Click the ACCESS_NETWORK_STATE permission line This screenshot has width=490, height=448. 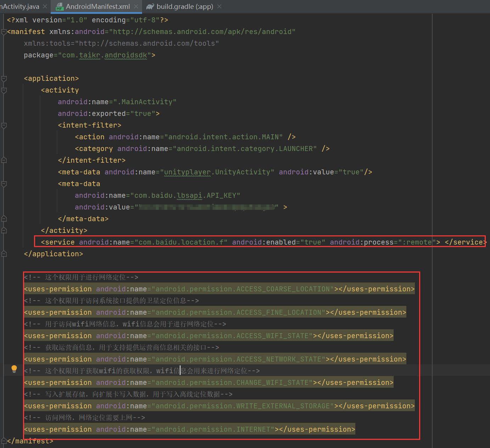[x=215, y=359]
